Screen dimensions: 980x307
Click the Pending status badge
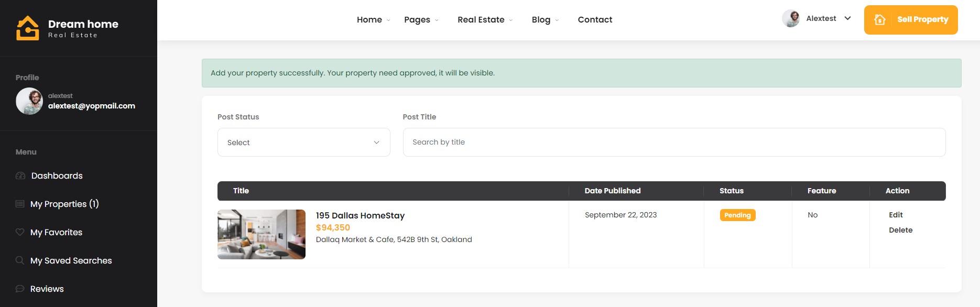point(737,215)
